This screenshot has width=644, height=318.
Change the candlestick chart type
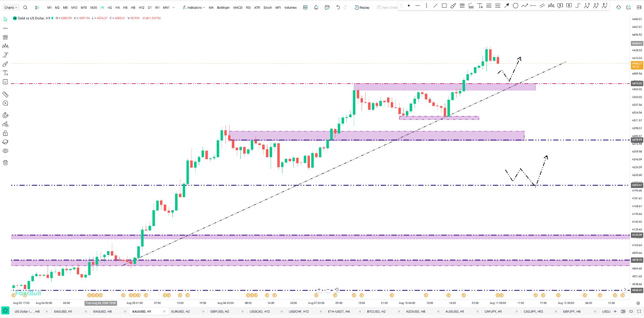37,7
